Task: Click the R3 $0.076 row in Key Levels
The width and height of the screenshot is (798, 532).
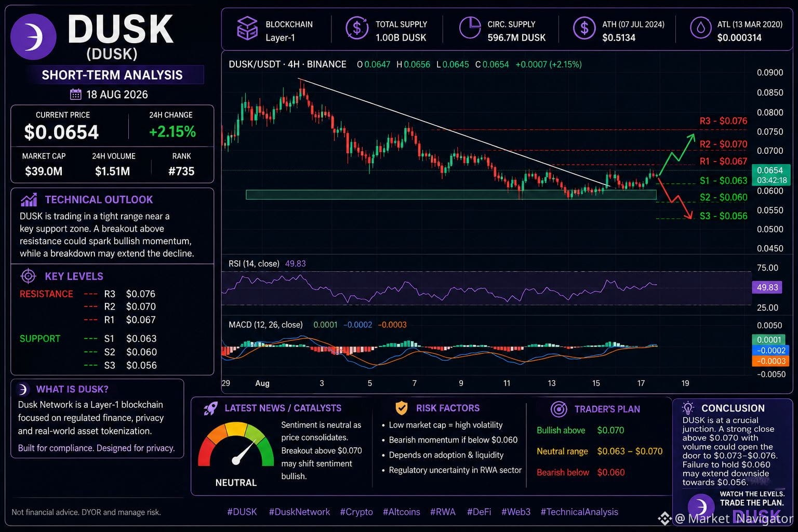Action: click(119, 294)
